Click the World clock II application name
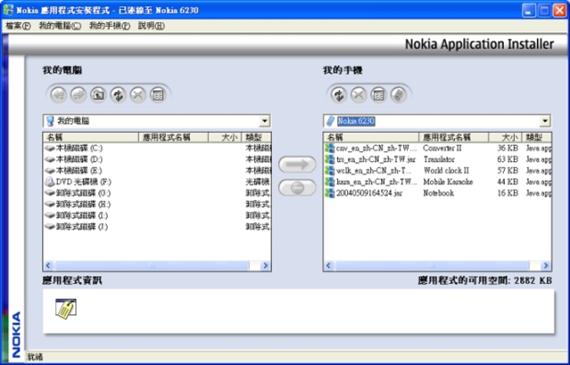Viewport: 570px width, 365px height. pyautogui.click(x=446, y=171)
